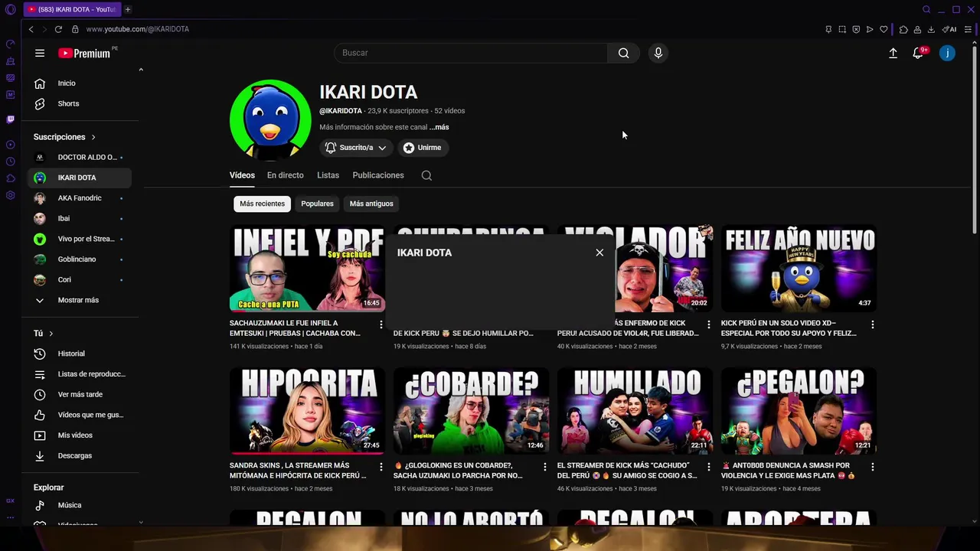Open the sidebar extensions cube icon
This screenshot has height=551, width=980.
point(11,178)
